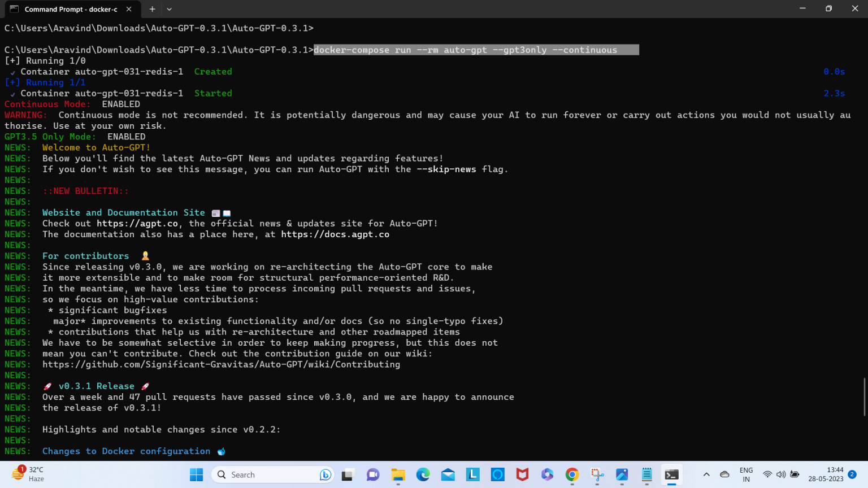Image resolution: width=868 pixels, height=488 pixels.
Task: Open the volume control in system tray
Action: coord(781,475)
